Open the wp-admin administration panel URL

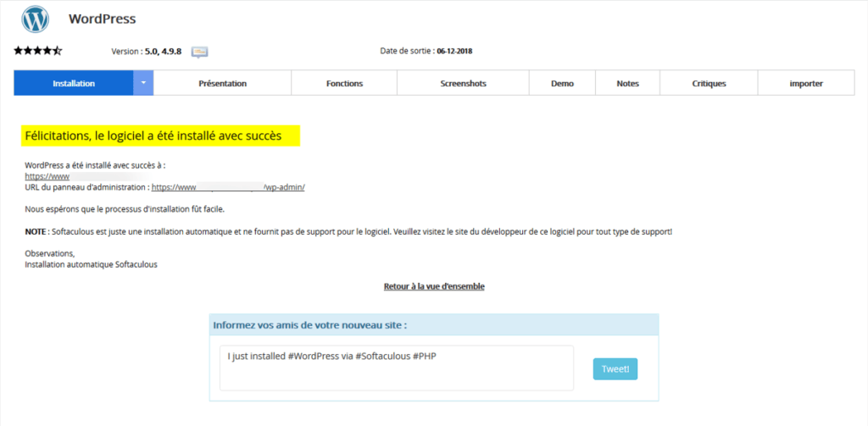228,187
